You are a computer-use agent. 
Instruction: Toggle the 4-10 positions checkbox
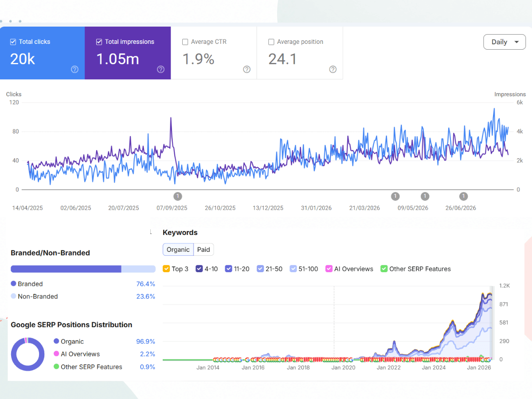pos(199,269)
